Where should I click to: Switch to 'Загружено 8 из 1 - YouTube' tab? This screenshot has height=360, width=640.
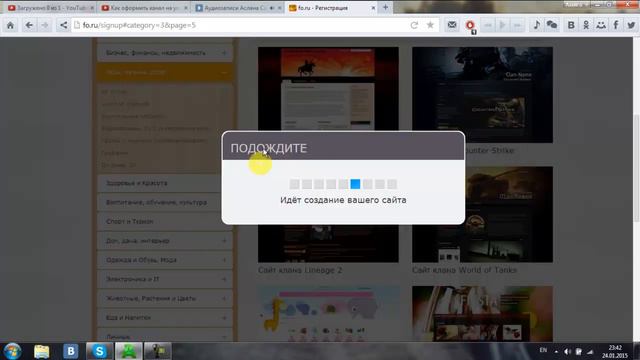point(50,8)
